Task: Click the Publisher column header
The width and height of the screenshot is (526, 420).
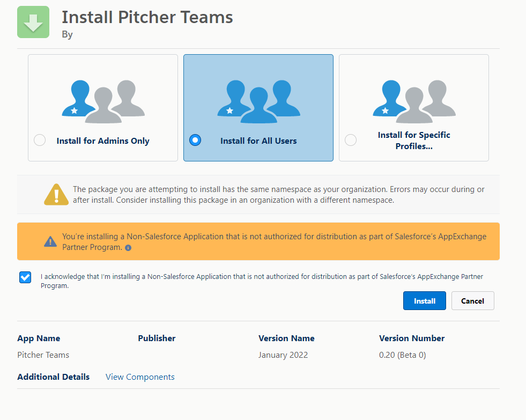Action: click(156, 338)
